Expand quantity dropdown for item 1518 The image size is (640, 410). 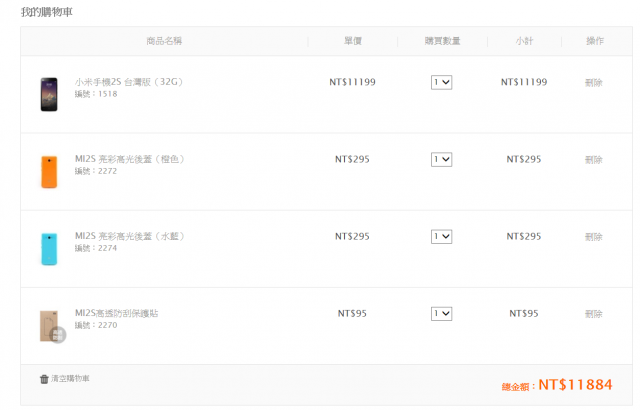tap(441, 82)
